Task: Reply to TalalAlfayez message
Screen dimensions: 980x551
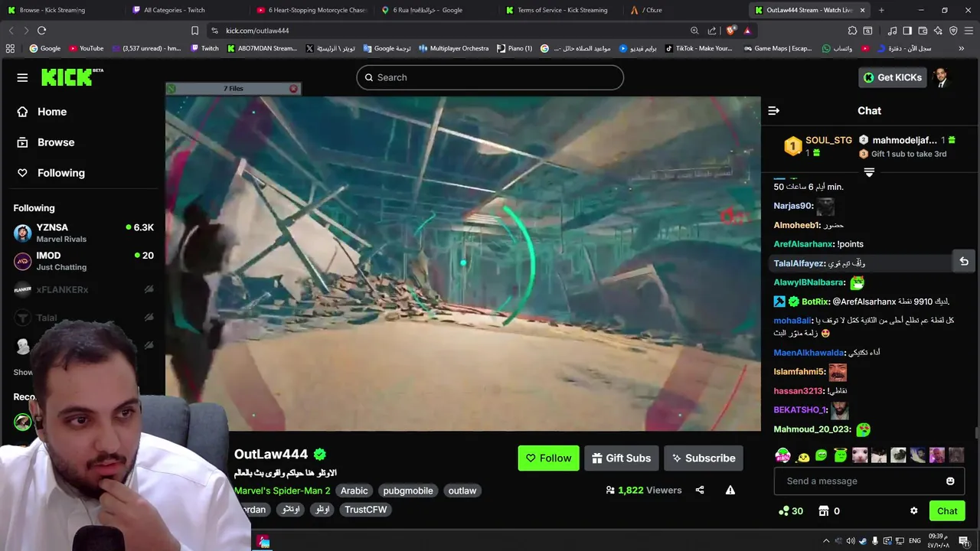Action: 964,262
